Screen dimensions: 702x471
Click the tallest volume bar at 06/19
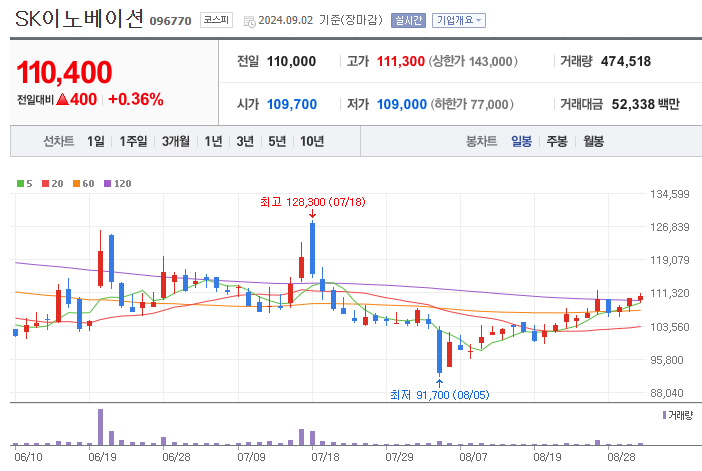(x=100, y=427)
